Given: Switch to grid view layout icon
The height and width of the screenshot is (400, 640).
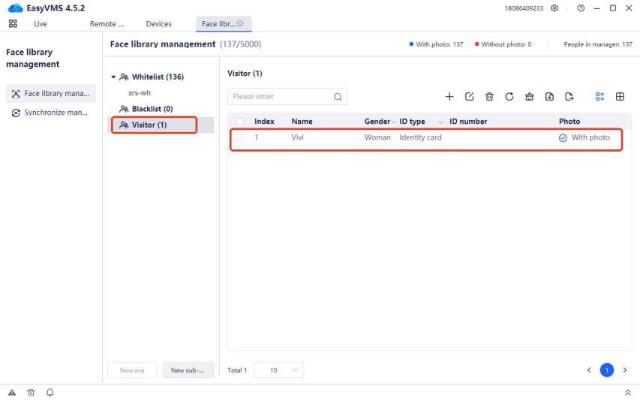Looking at the screenshot, I should click(620, 97).
